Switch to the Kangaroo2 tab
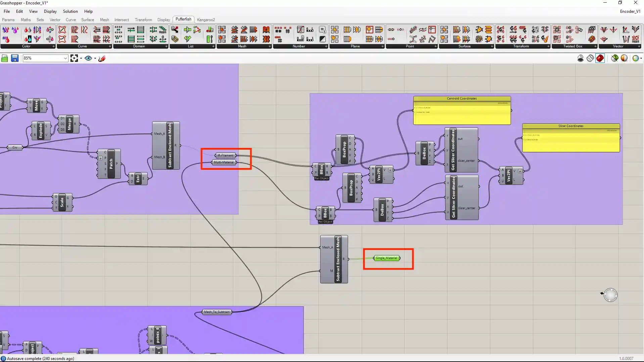 click(206, 20)
